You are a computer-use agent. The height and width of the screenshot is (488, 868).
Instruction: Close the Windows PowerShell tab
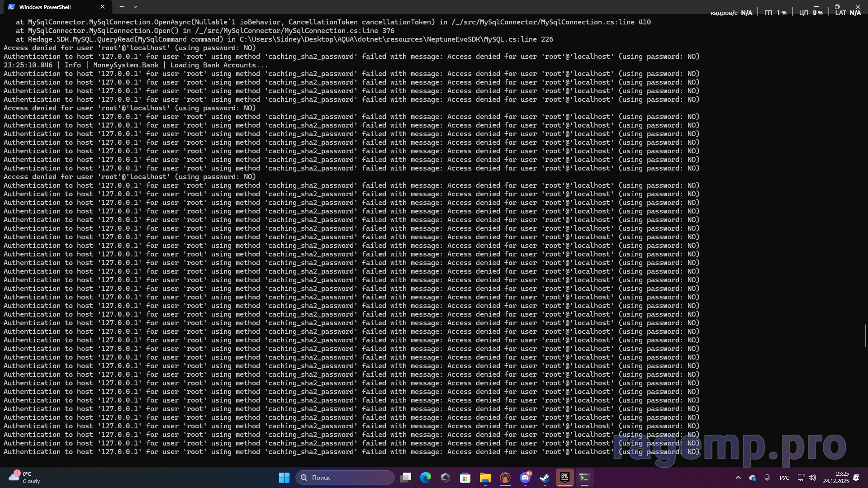point(102,7)
